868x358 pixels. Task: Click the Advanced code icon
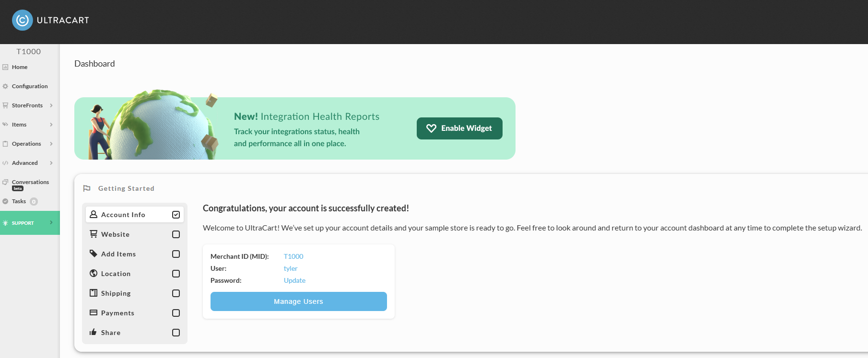point(5,163)
